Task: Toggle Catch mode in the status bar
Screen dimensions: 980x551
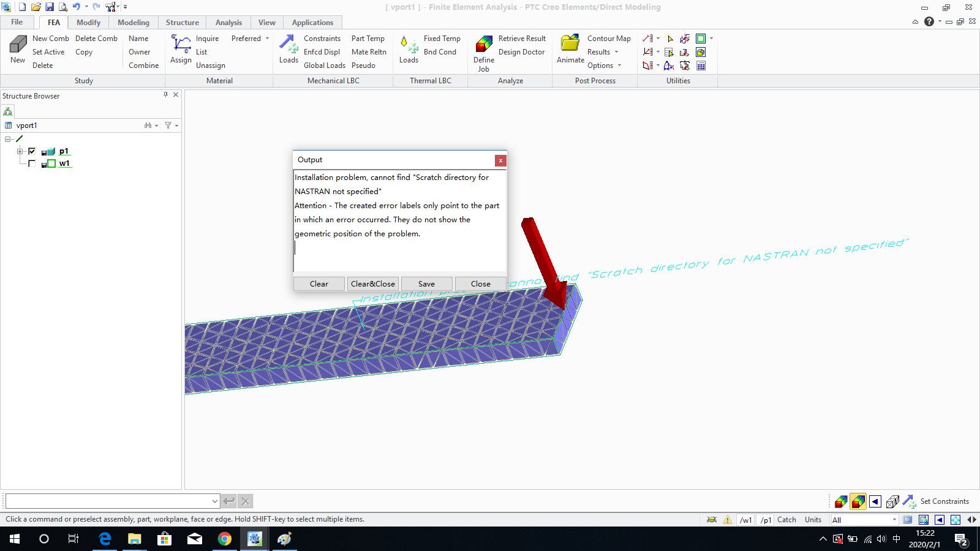Action: pyautogui.click(x=786, y=519)
